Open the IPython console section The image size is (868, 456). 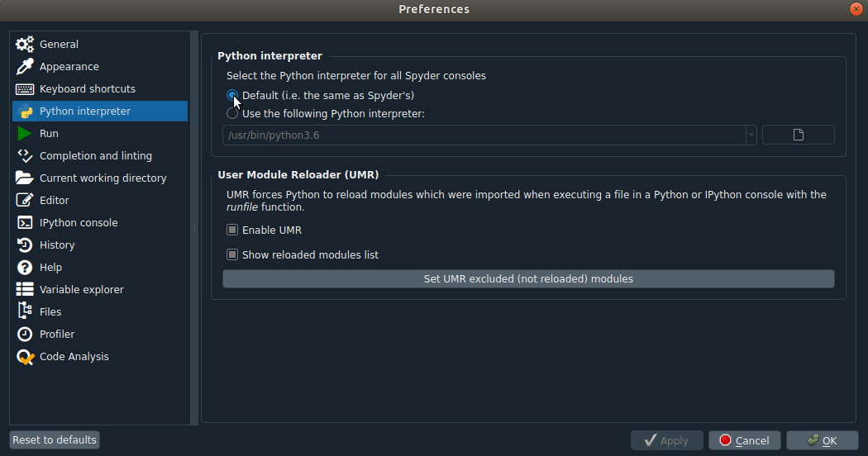(100, 222)
